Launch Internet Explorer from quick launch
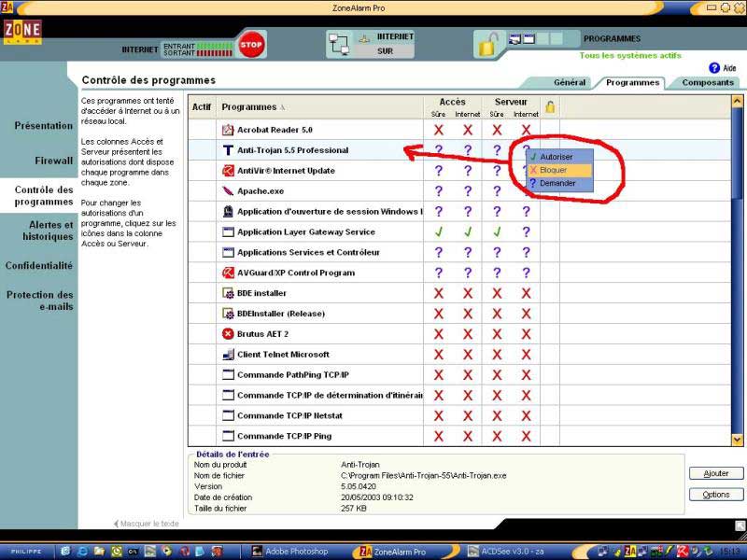747x560 pixels. point(82,552)
